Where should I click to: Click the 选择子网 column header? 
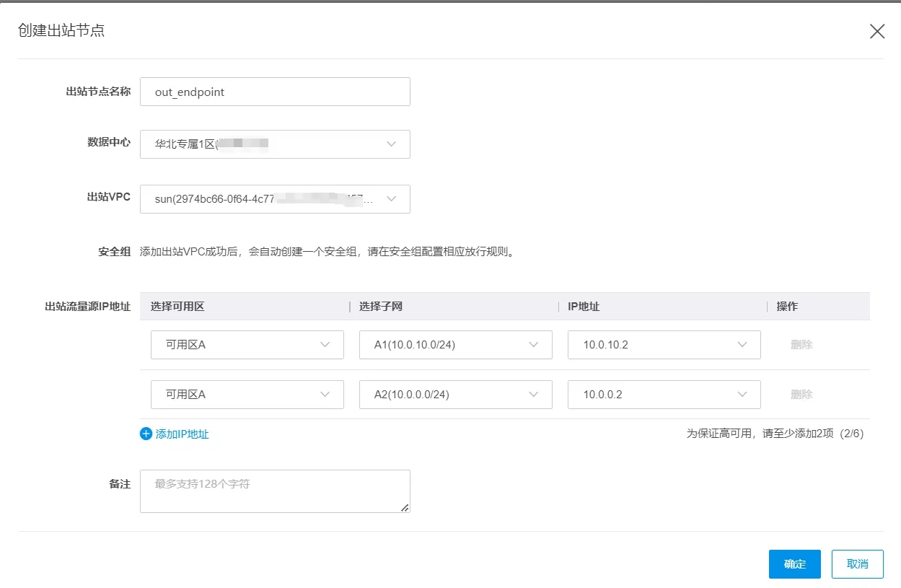(x=381, y=307)
